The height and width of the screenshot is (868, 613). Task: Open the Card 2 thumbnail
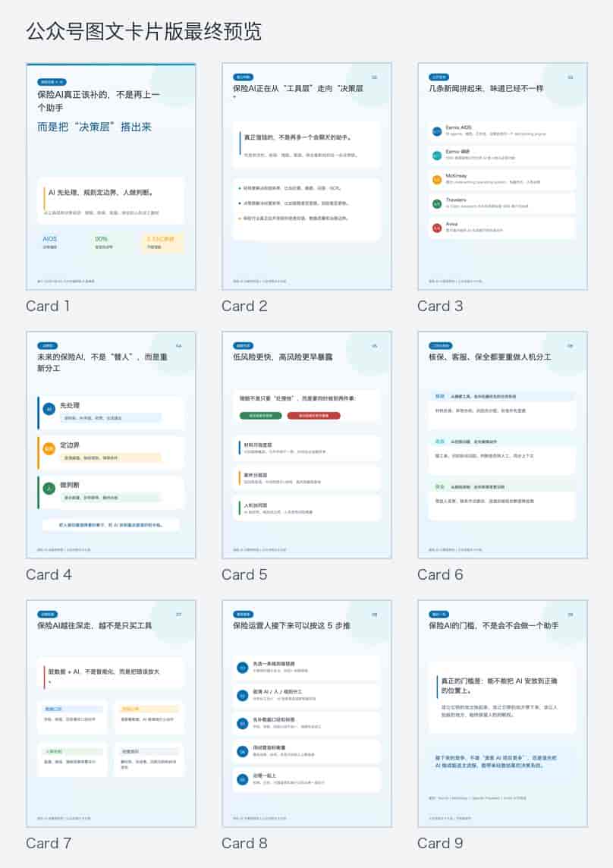[x=306, y=177]
